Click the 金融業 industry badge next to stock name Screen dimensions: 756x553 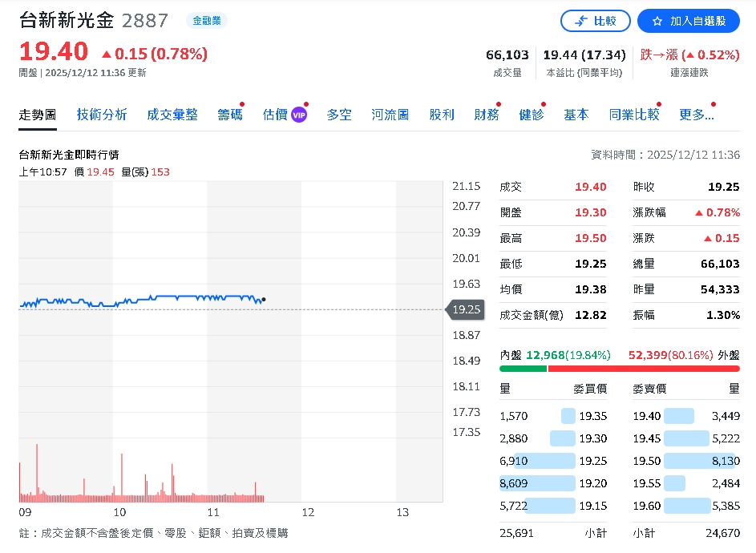click(x=206, y=20)
